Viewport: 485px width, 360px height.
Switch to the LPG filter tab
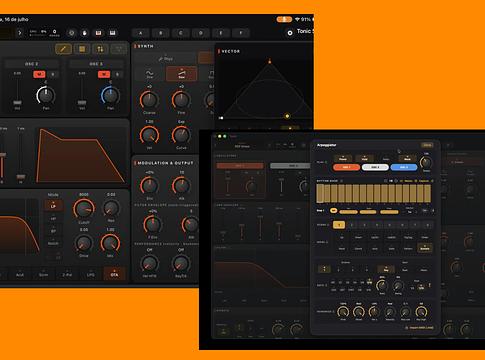[91, 274]
